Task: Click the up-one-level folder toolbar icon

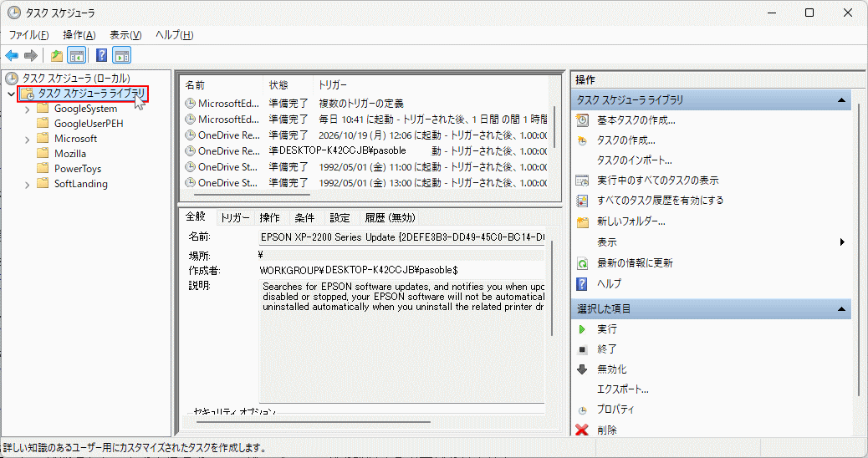Action: coord(57,55)
